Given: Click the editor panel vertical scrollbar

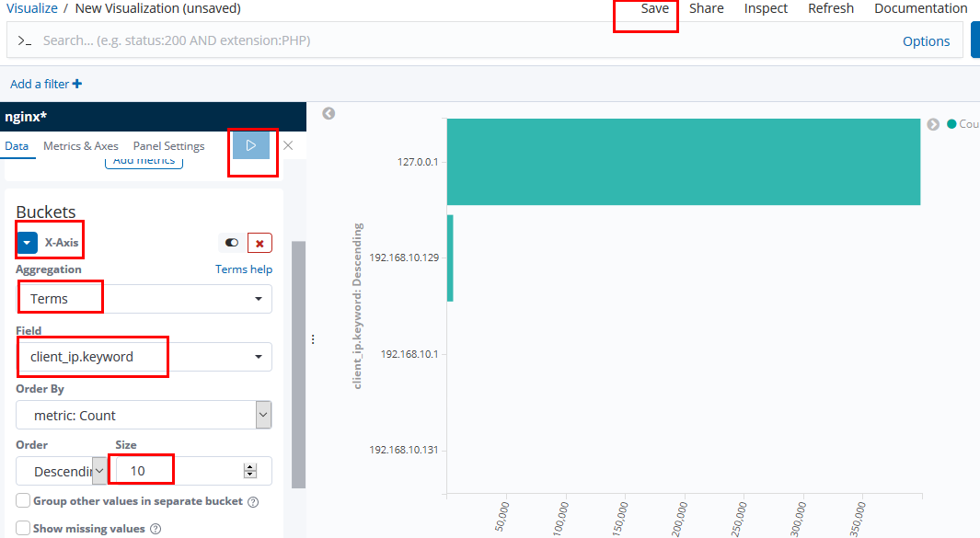Looking at the screenshot, I should [299, 364].
